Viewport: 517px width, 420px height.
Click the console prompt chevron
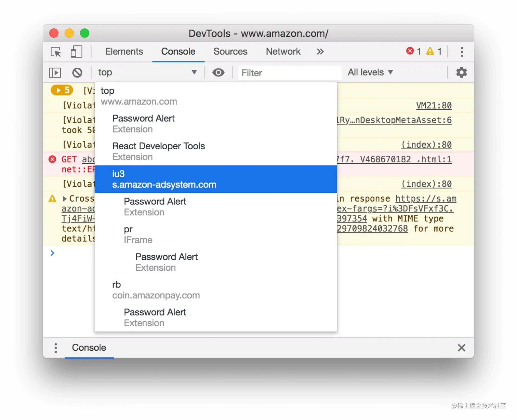pyautogui.click(x=52, y=253)
